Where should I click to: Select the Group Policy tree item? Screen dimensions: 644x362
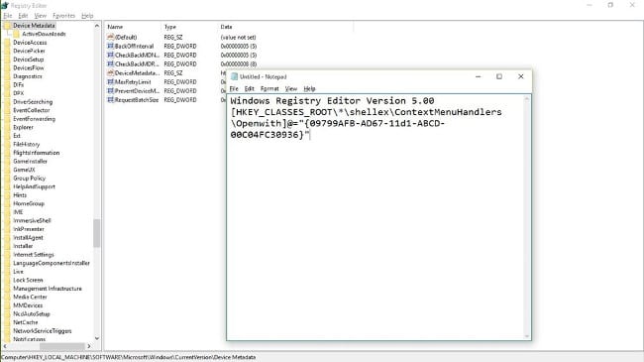pyautogui.click(x=29, y=179)
